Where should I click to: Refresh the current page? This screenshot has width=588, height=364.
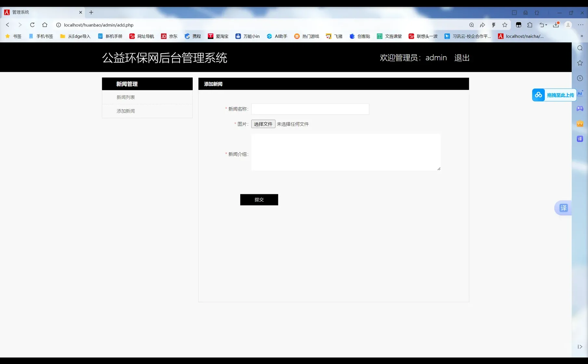point(32,25)
